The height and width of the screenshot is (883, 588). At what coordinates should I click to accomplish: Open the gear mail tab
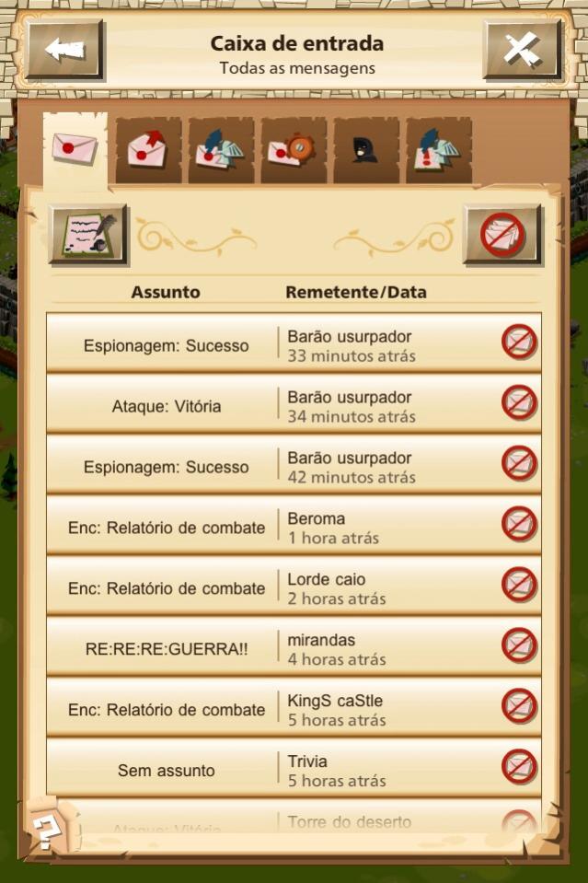(x=294, y=150)
